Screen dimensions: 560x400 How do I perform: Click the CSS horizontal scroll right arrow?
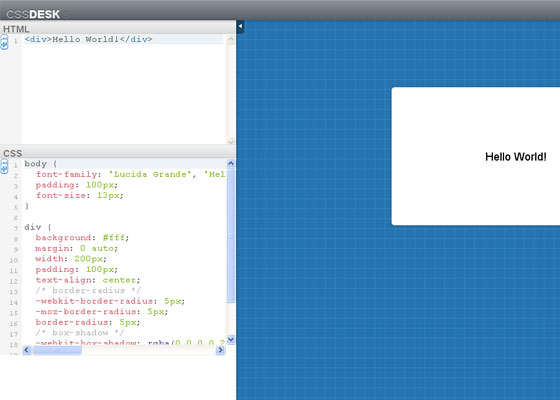pyautogui.click(x=220, y=350)
